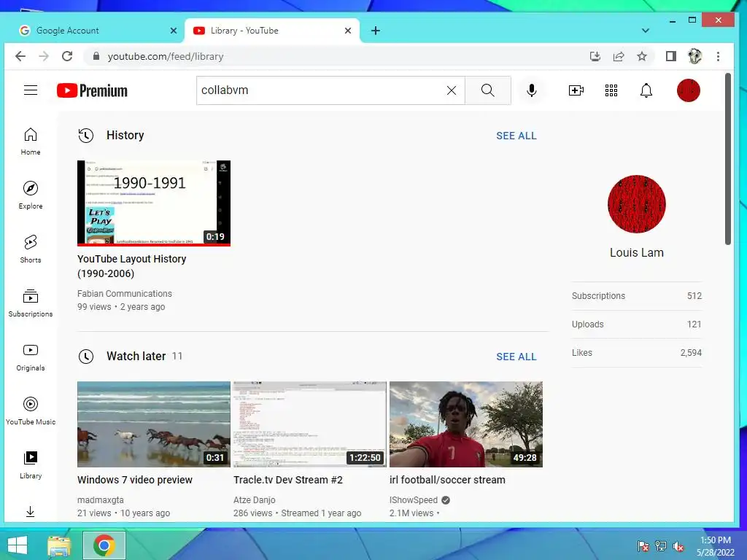The image size is (747, 560).
Task: Go to Home in the sidebar
Action: 31,141
